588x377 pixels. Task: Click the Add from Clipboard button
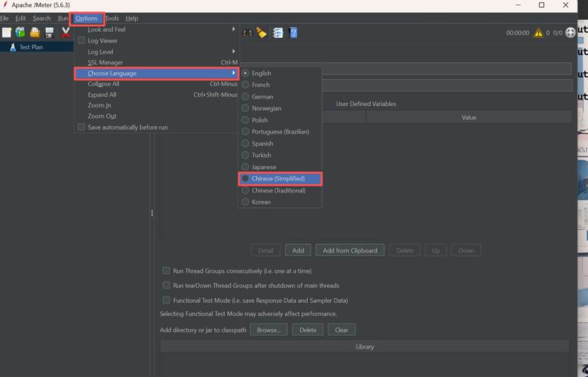point(350,250)
